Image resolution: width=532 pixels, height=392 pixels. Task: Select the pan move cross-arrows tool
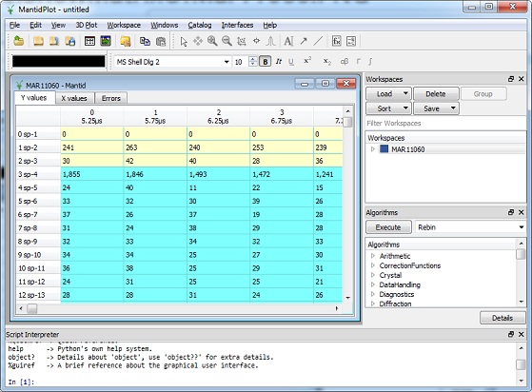click(x=198, y=41)
